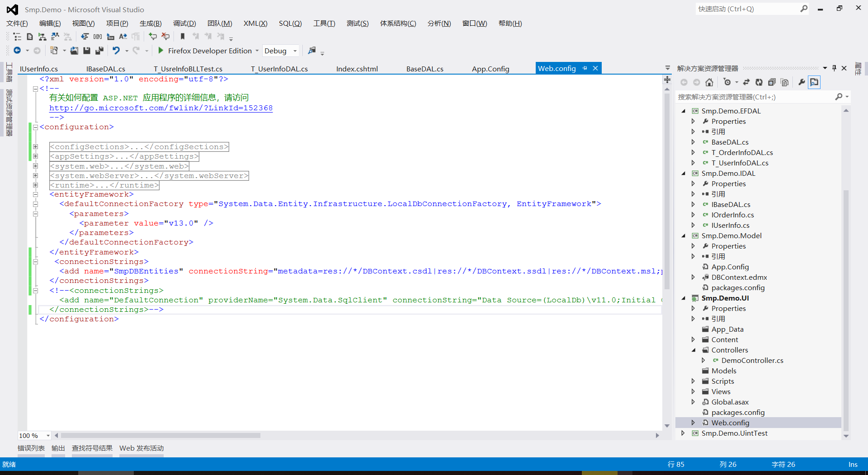Click the split editor handle above scrollbar
The height and width of the screenshot is (475, 868).
(x=667, y=80)
